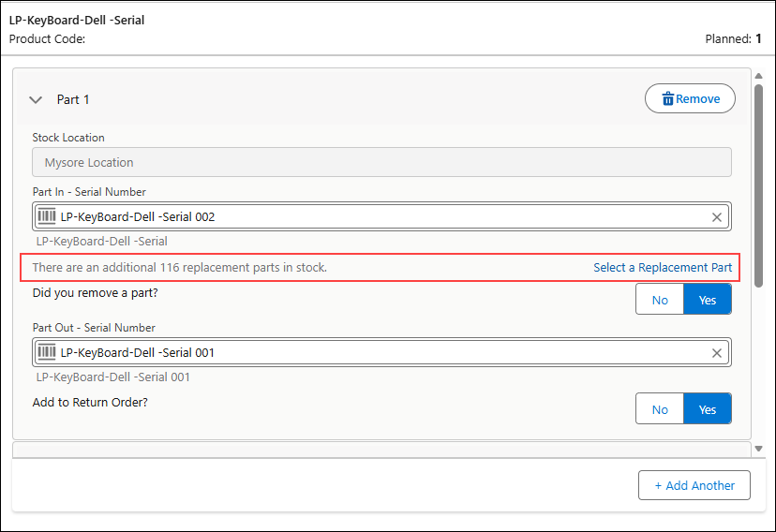The width and height of the screenshot is (776, 532).
Task: Open the Select a Replacement Part link
Action: (x=663, y=268)
